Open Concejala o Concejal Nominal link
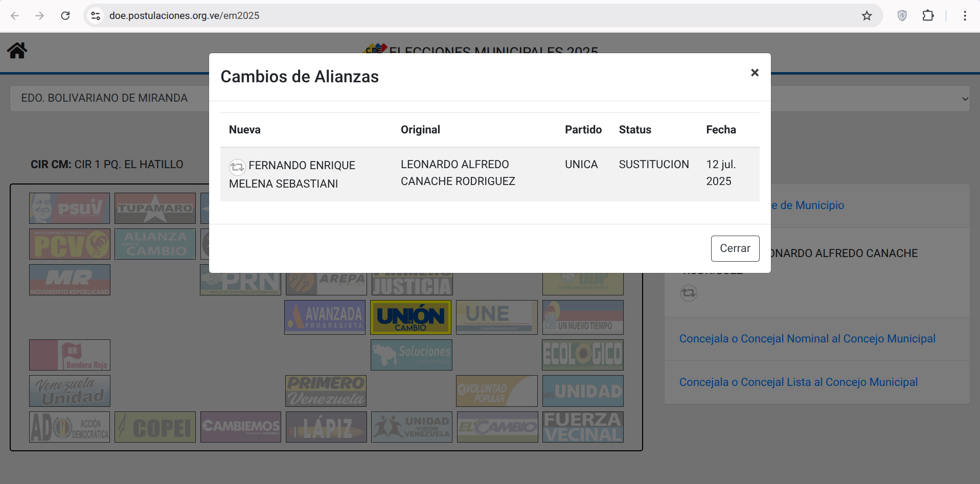Image resolution: width=980 pixels, height=484 pixels. pos(807,339)
